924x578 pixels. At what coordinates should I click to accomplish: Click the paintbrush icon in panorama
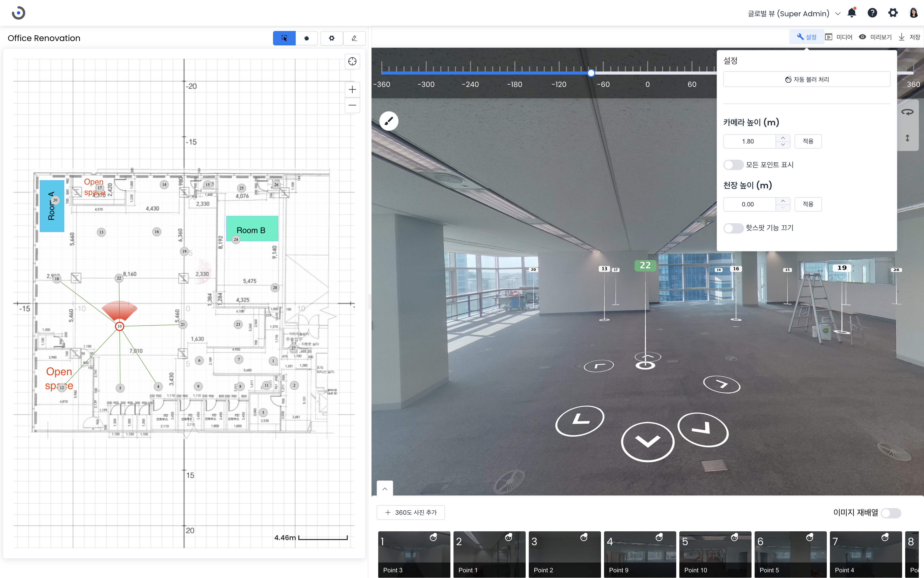point(389,121)
